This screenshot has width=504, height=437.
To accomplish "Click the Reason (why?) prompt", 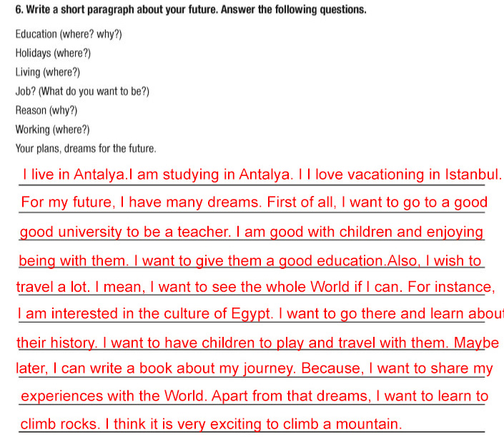I will (x=46, y=110).
